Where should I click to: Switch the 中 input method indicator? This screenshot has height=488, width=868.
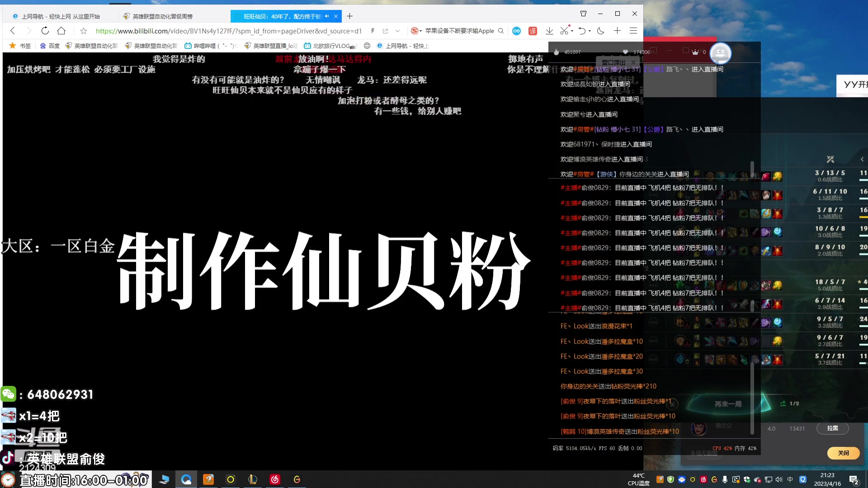click(790, 479)
